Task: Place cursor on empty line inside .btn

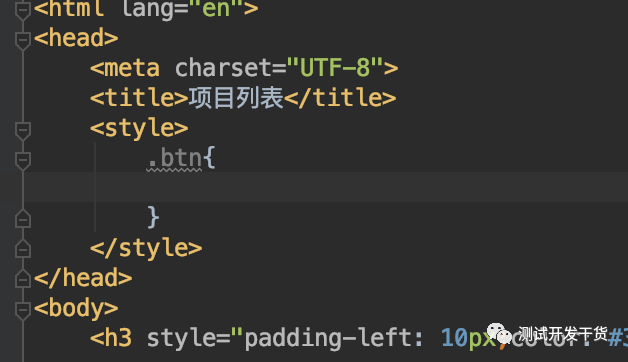Action: [325, 187]
